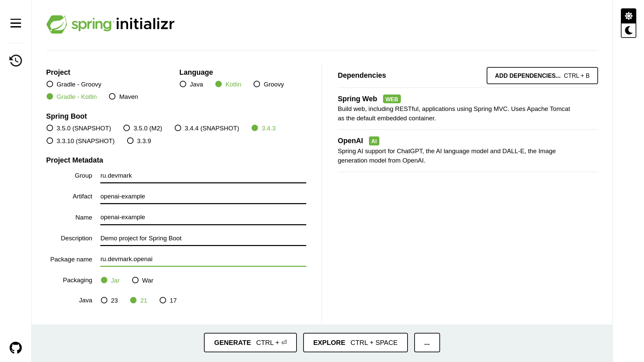Click the AI badge next to OpenAI
The height and width of the screenshot is (362, 644).
pyautogui.click(x=374, y=141)
